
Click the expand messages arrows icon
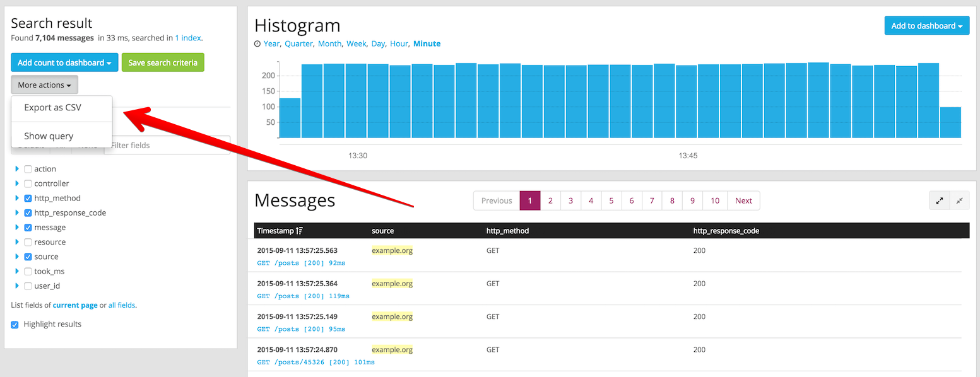coord(939,200)
